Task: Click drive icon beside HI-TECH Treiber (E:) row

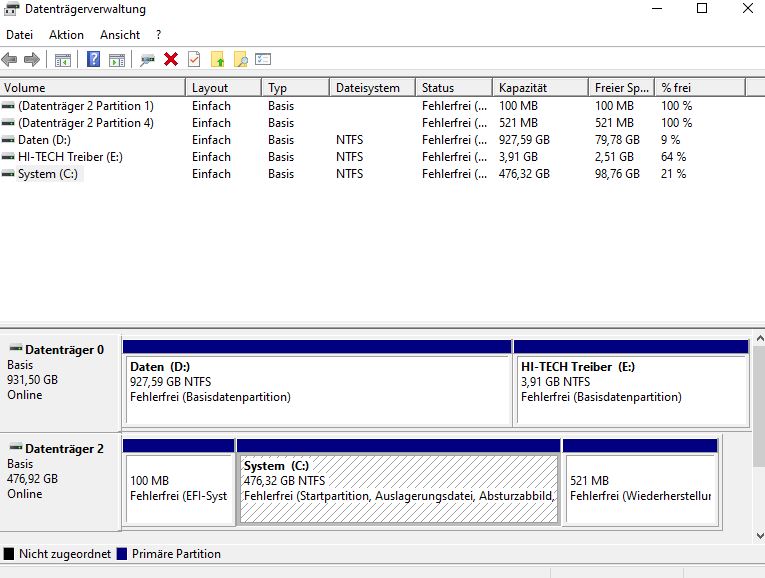Action: (x=8, y=157)
